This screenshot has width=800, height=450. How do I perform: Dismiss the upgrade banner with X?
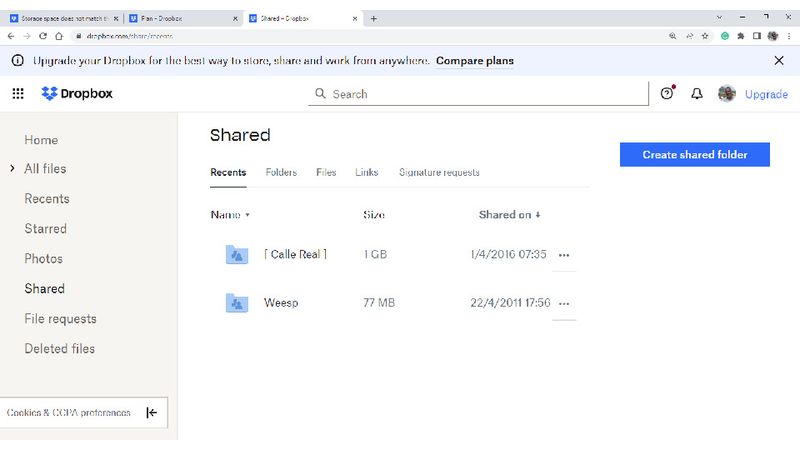(779, 60)
